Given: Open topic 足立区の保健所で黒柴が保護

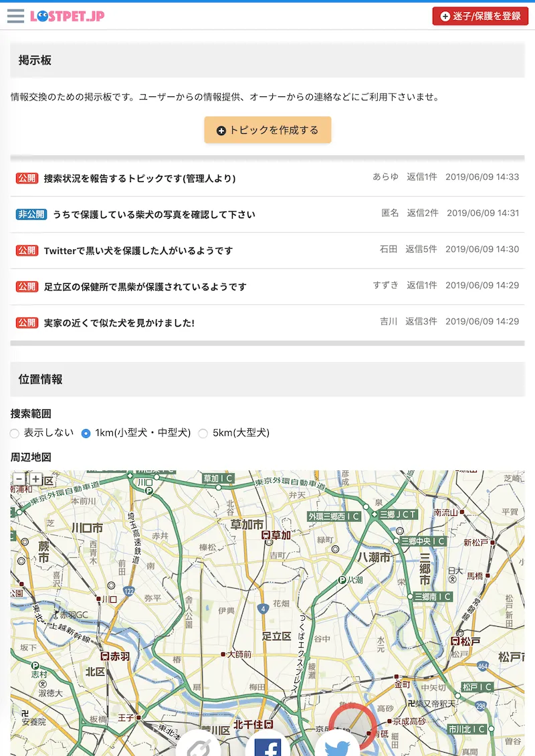Looking at the screenshot, I should pos(145,286).
